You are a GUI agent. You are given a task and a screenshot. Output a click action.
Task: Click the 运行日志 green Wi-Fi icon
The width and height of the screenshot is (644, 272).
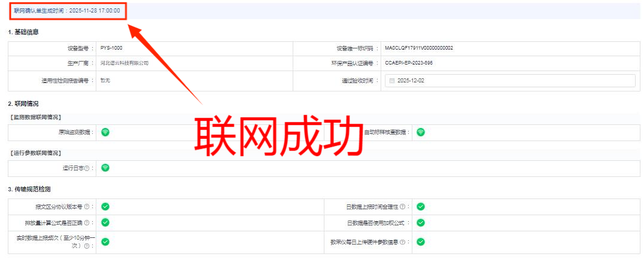105,168
